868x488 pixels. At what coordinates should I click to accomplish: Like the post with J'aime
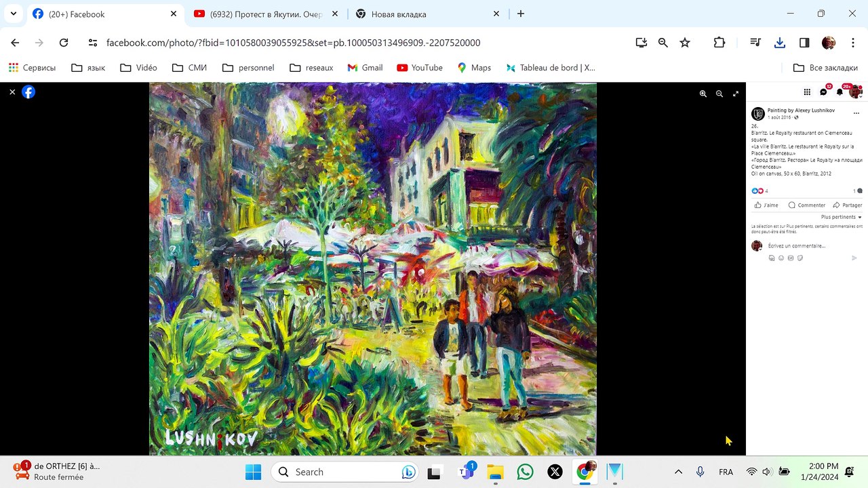coord(767,205)
